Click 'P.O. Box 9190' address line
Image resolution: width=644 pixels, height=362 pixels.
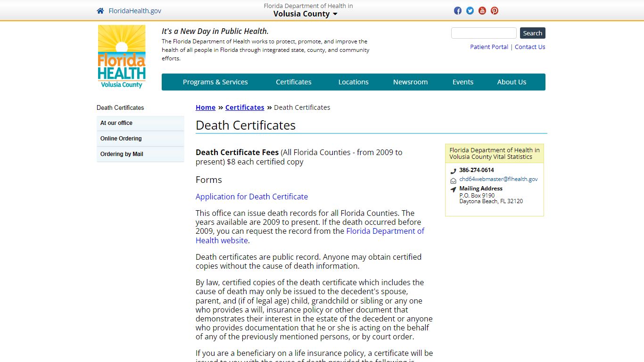click(477, 195)
